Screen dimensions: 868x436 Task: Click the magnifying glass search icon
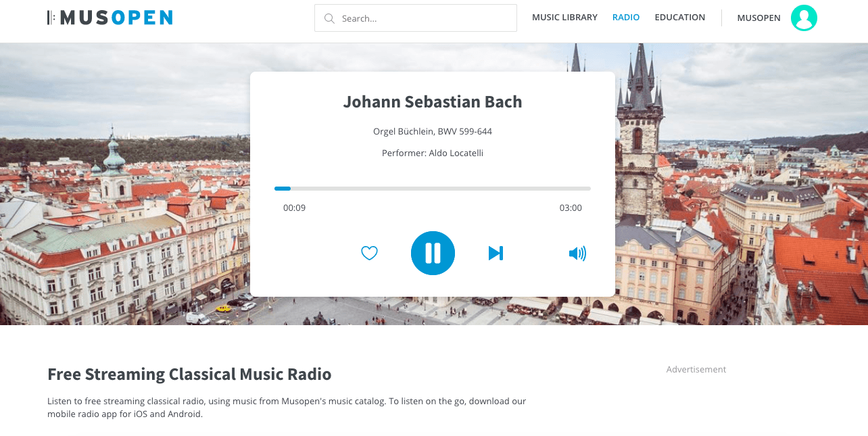(x=329, y=18)
